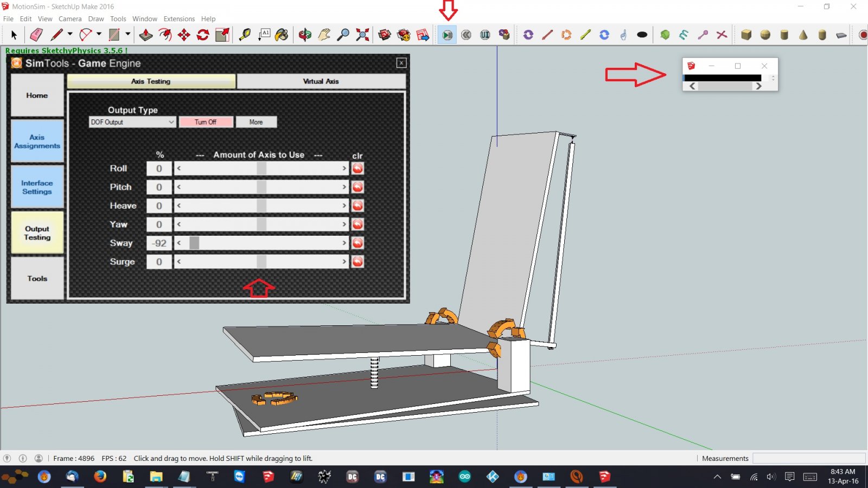Create a physics sphere shape
Viewport: 868px width, 488px height.
(765, 35)
